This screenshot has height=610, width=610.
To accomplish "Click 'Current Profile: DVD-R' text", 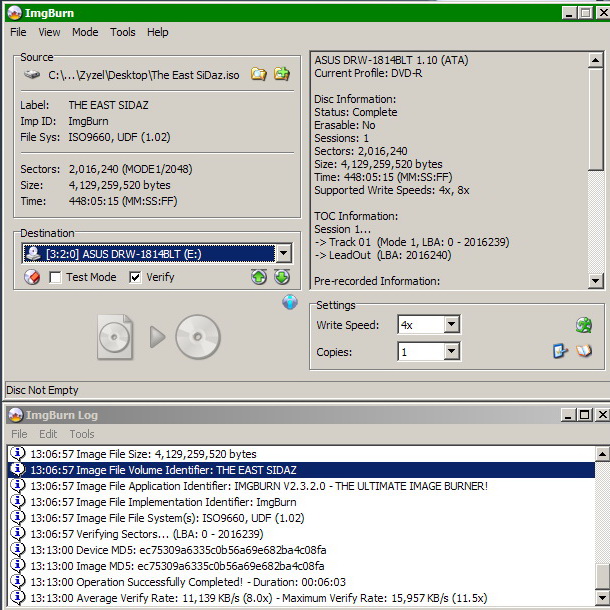I will click(x=368, y=73).
